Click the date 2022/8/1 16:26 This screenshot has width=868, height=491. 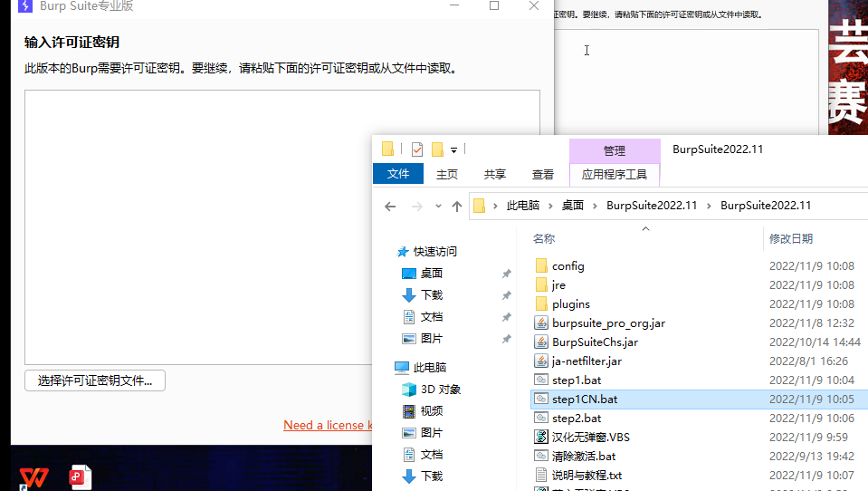pyautogui.click(x=808, y=361)
